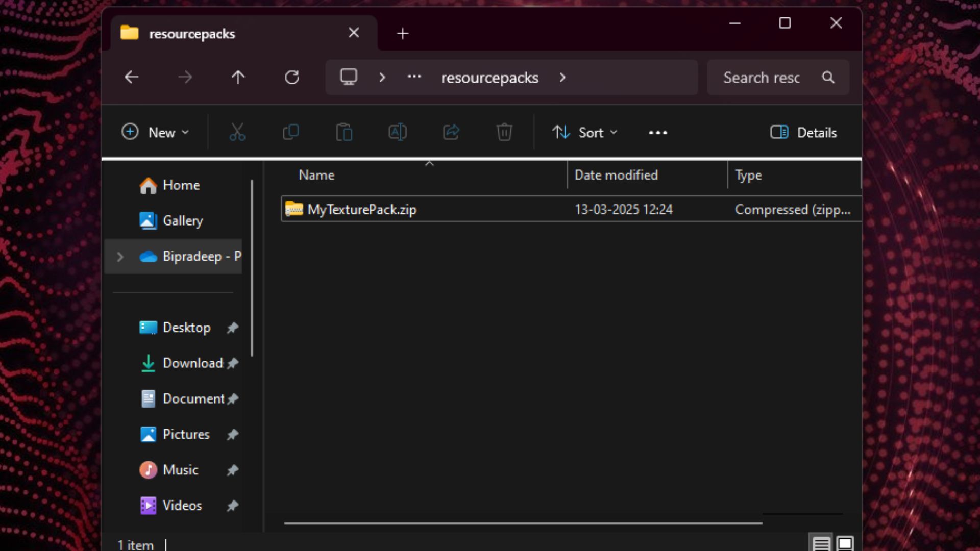Toggle the Details pane
This screenshot has width=980, height=551.
pyautogui.click(x=803, y=133)
